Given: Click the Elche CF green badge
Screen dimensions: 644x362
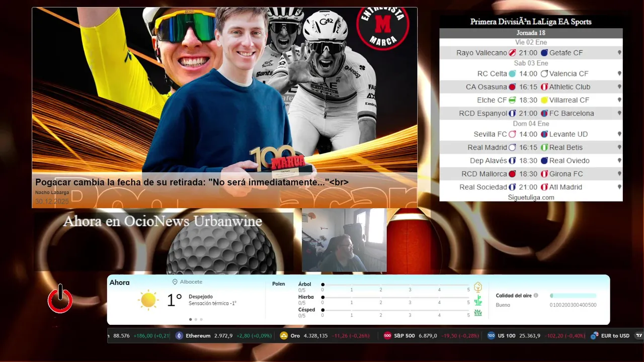Looking at the screenshot, I should coord(513,100).
